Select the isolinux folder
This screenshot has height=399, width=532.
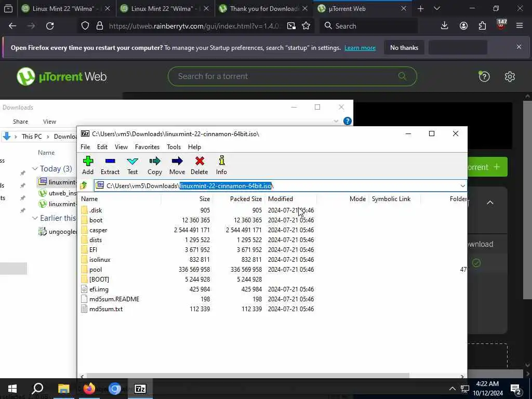[x=96, y=260]
